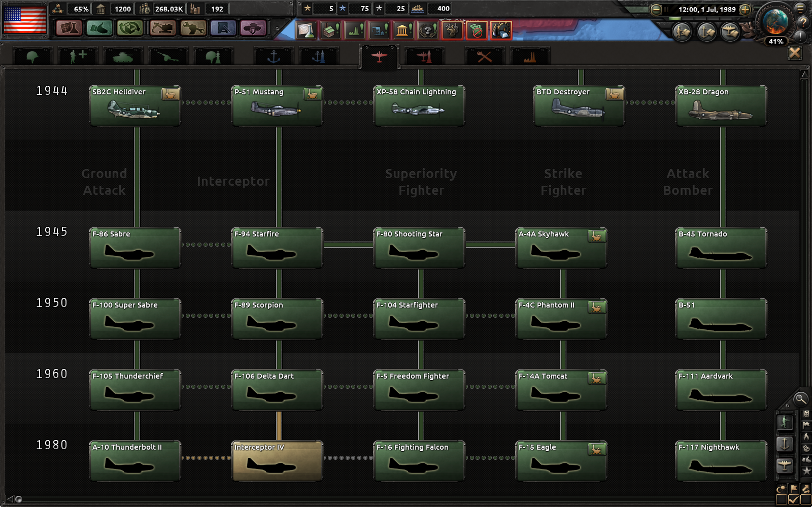The height and width of the screenshot is (507, 812).
Task: Select the F-16 Fighting Falcon technology
Action: pos(419,461)
